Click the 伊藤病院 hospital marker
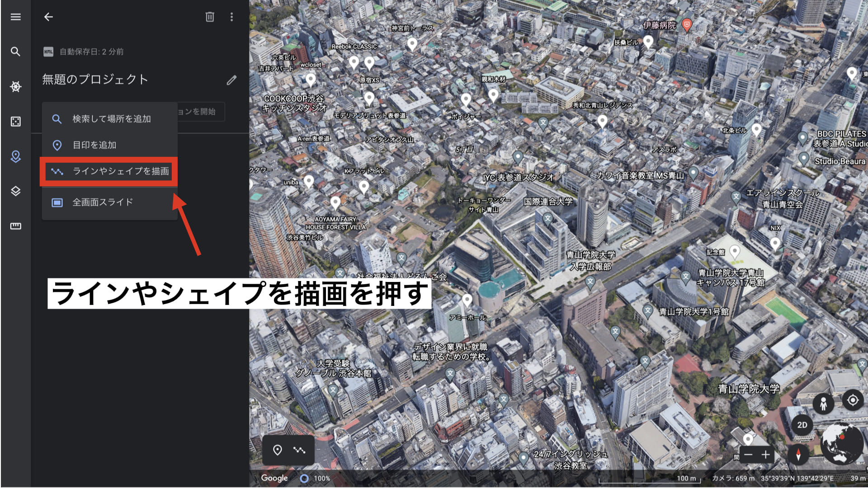The image size is (868, 488). click(687, 24)
